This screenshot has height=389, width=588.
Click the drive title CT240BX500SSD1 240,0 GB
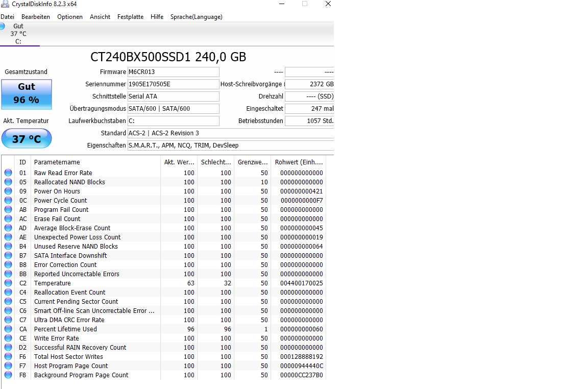click(x=168, y=57)
